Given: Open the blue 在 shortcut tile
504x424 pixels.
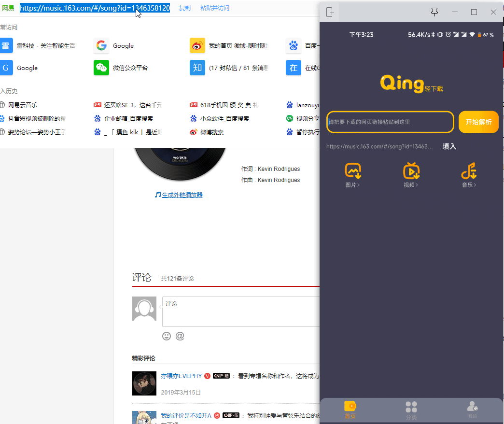Looking at the screenshot, I should (x=294, y=68).
